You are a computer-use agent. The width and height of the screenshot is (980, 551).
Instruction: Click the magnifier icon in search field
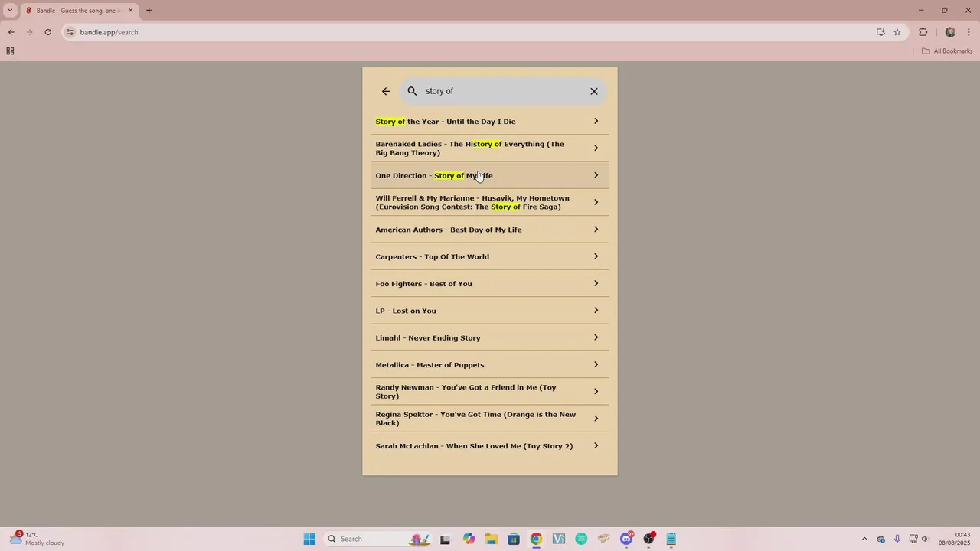pyautogui.click(x=412, y=91)
